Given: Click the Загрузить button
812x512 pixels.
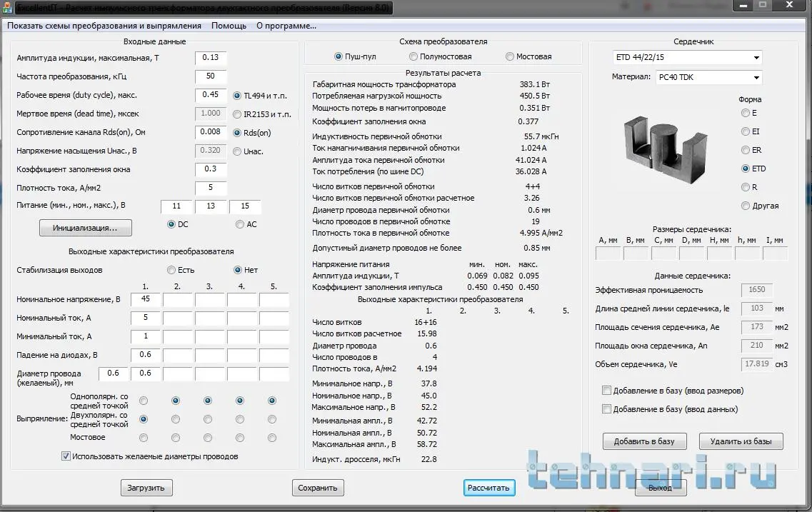Looking at the screenshot, I should click(x=146, y=488).
